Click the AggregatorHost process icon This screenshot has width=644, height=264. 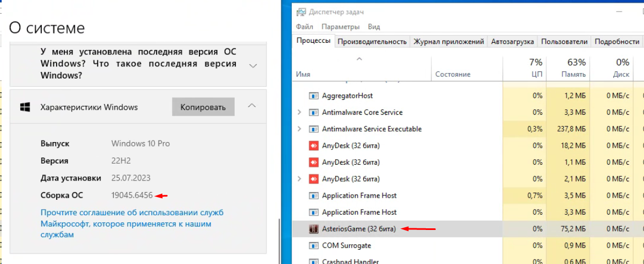click(x=314, y=96)
